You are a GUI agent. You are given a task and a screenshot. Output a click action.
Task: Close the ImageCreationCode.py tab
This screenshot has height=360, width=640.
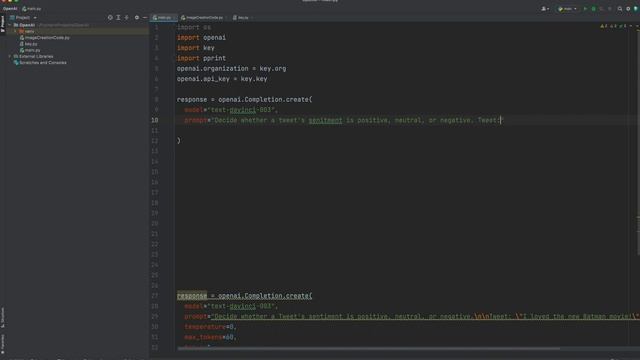point(226,18)
